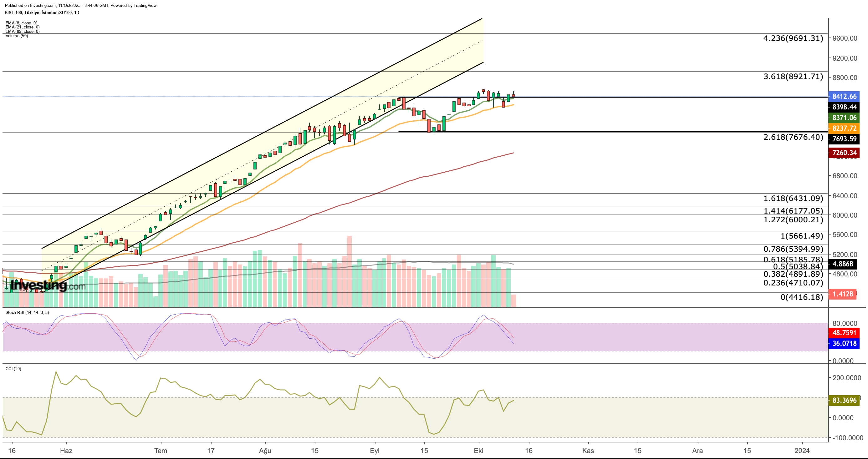This screenshot has height=459, width=868.
Task: Click the 200.0000 CCI axis label
Action: point(846,378)
